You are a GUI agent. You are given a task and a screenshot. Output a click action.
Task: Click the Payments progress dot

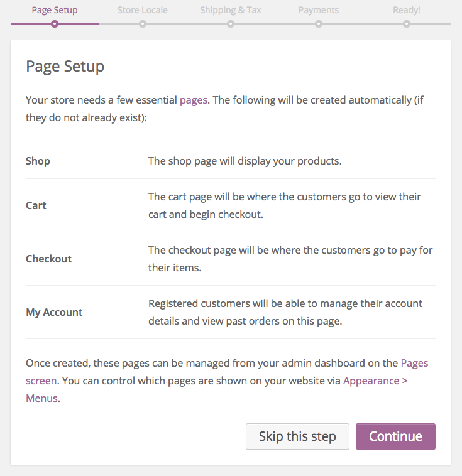[x=319, y=24]
